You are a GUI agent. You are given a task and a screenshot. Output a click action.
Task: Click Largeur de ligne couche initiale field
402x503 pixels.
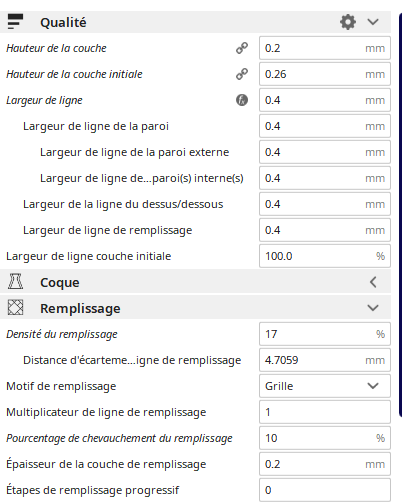pyautogui.click(x=325, y=256)
